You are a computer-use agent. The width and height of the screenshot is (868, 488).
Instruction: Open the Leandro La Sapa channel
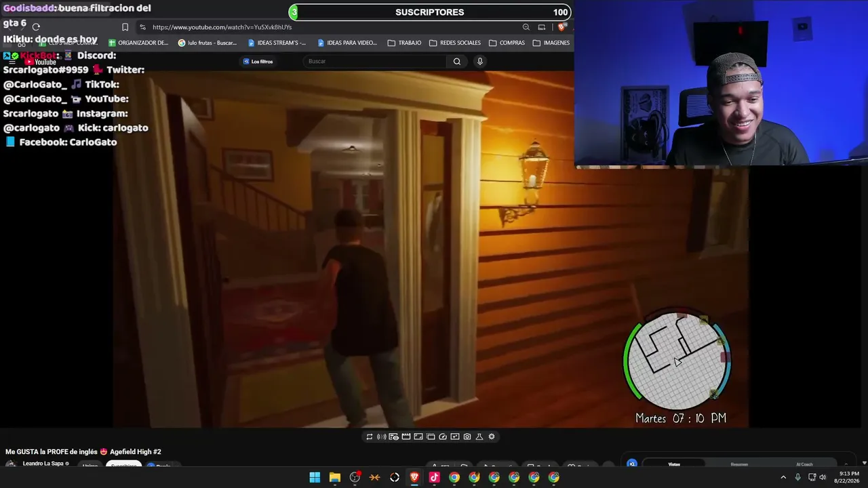(x=43, y=464)
